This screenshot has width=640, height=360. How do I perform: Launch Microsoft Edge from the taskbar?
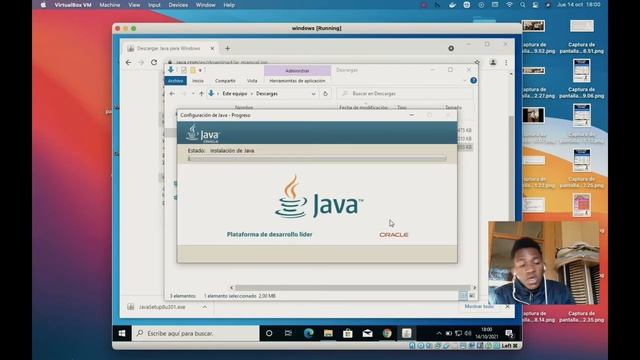click(309, 333)
